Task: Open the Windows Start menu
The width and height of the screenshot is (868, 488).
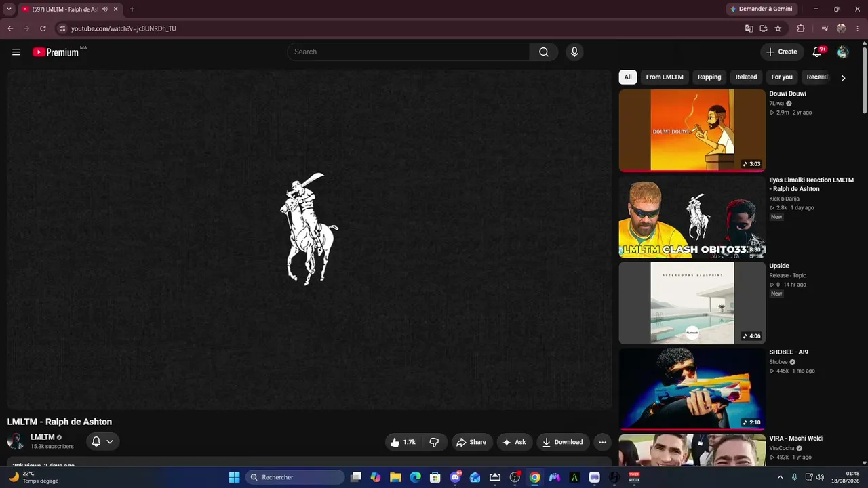Action: tap(234, 477)
